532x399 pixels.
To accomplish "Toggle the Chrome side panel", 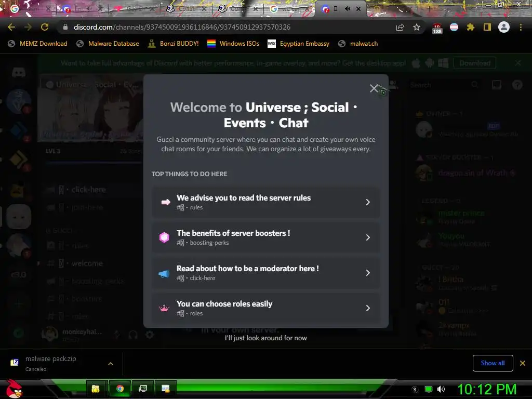I will point(487,27).
